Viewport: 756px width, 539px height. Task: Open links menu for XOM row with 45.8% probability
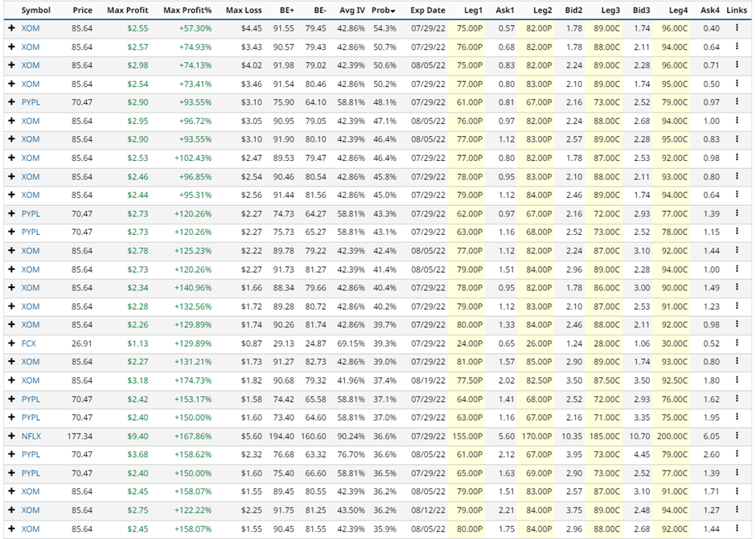pyautogui.click(x=737, y=176)
